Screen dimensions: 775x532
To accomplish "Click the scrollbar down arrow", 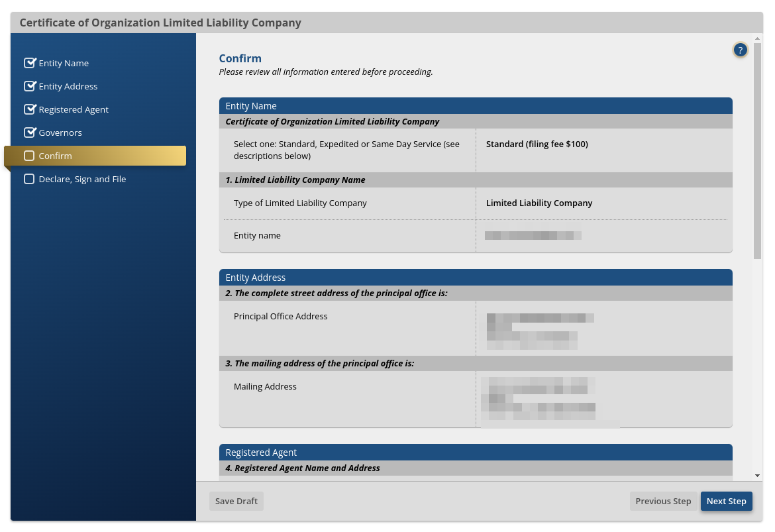I will (x=757, y=476).
